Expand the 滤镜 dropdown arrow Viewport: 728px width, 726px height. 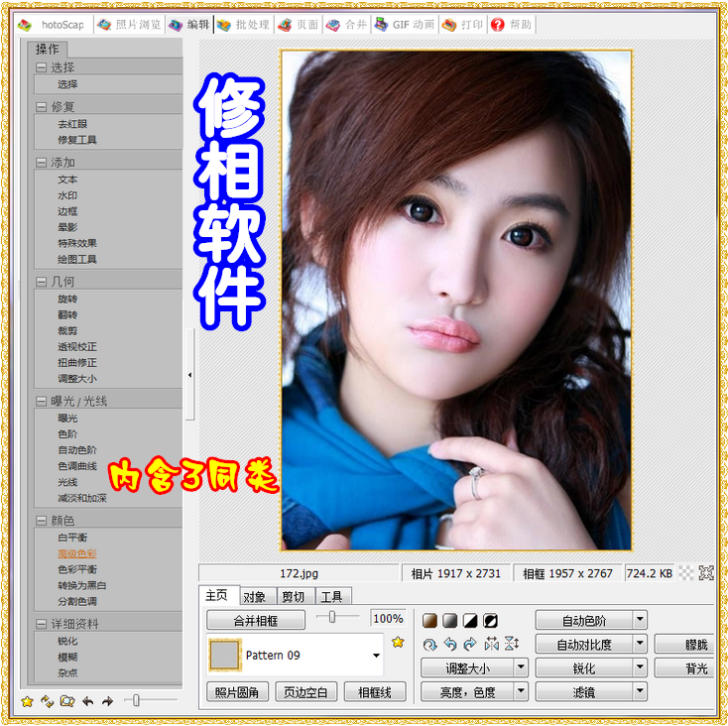[640, 691]
